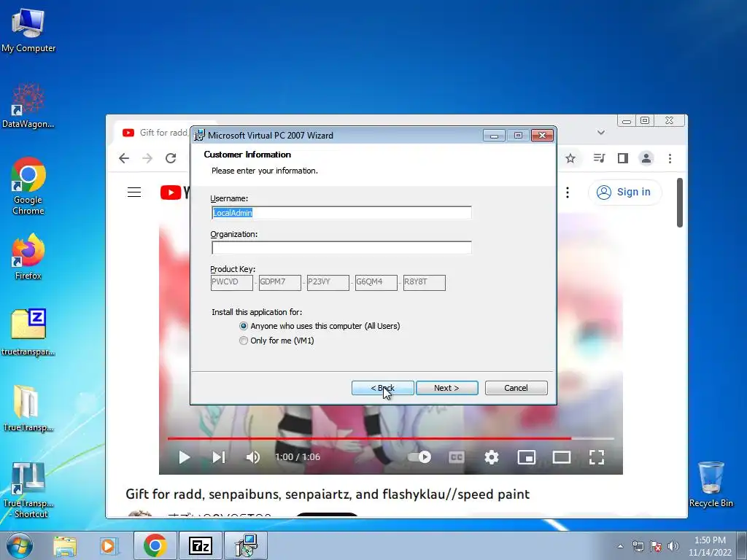
Task: Open Chrome profile avatar
Action: click(x=646, y=158)
